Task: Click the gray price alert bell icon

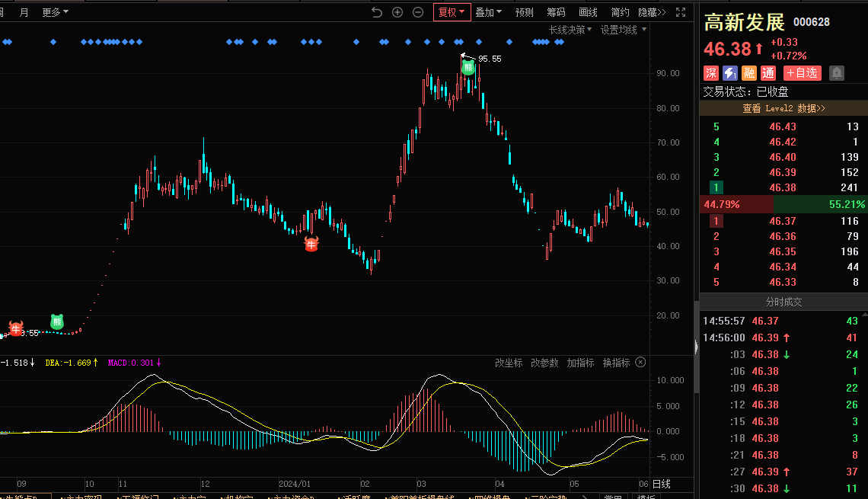Action: (836, 73)
